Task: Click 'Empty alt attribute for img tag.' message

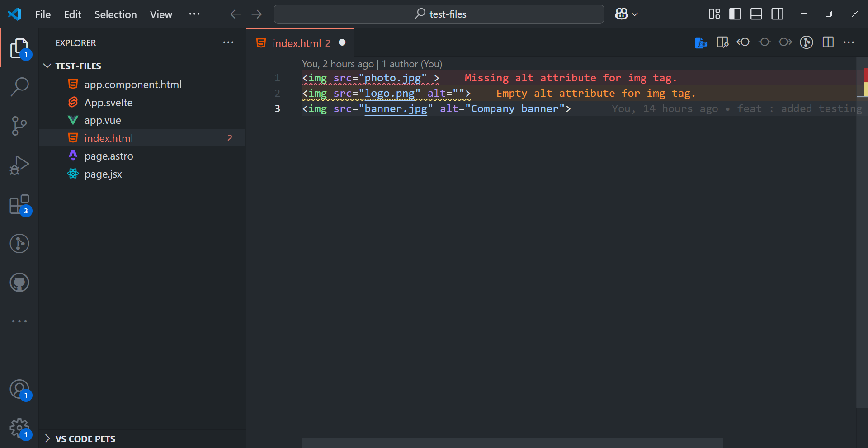Action: point(596,93)
